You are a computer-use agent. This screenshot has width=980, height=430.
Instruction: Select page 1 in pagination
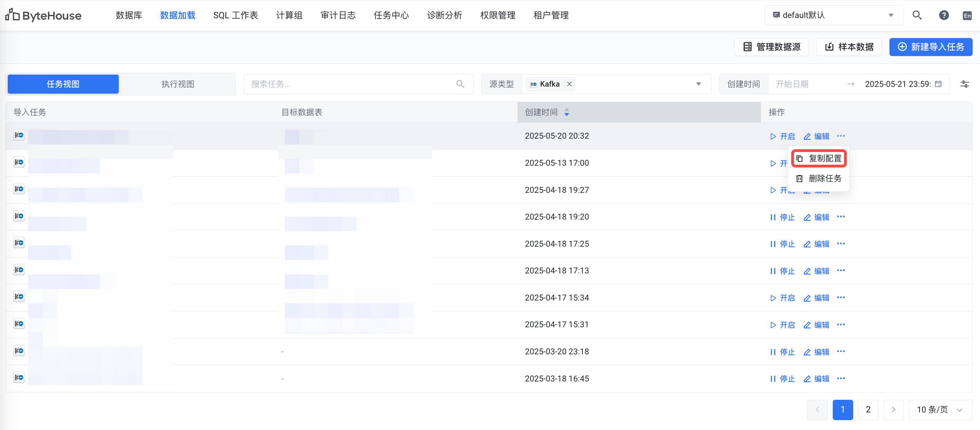pyautogui.click(x=843, y=410)
